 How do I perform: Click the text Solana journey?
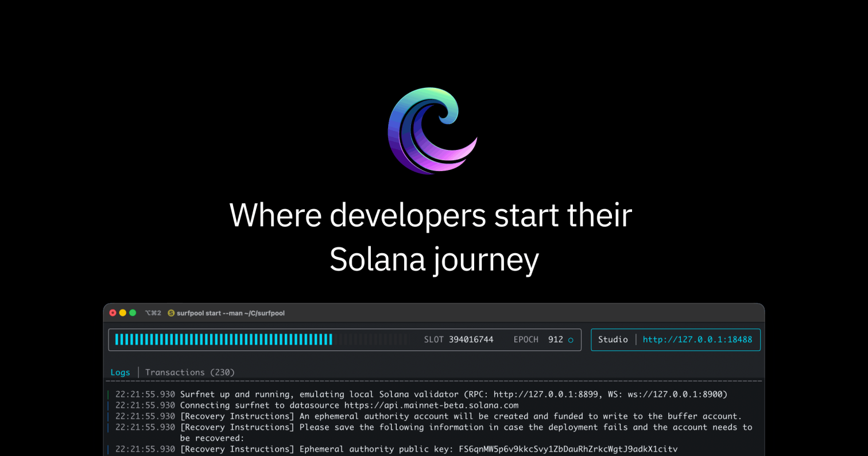coord(434,261)
